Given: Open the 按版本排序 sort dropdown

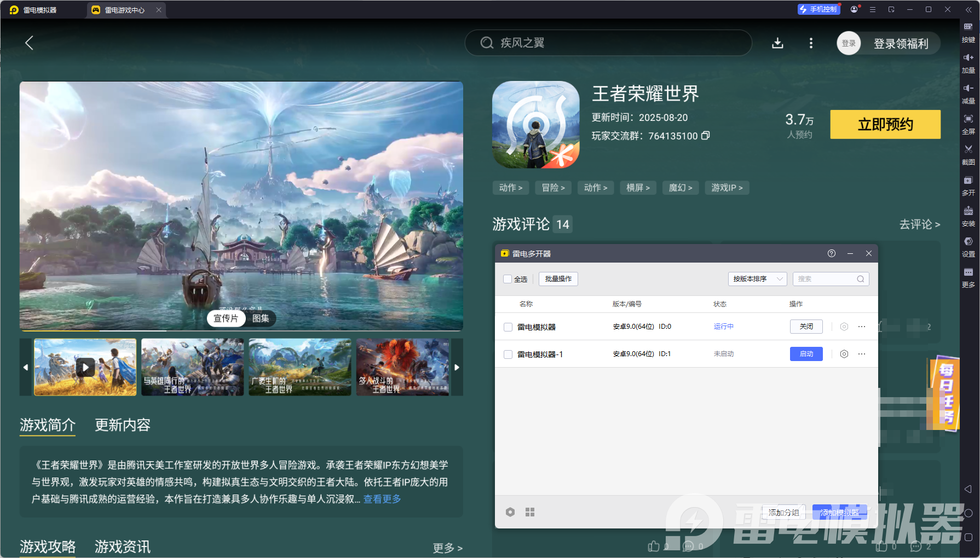Looking at the screenshot, I should point(757,279).
